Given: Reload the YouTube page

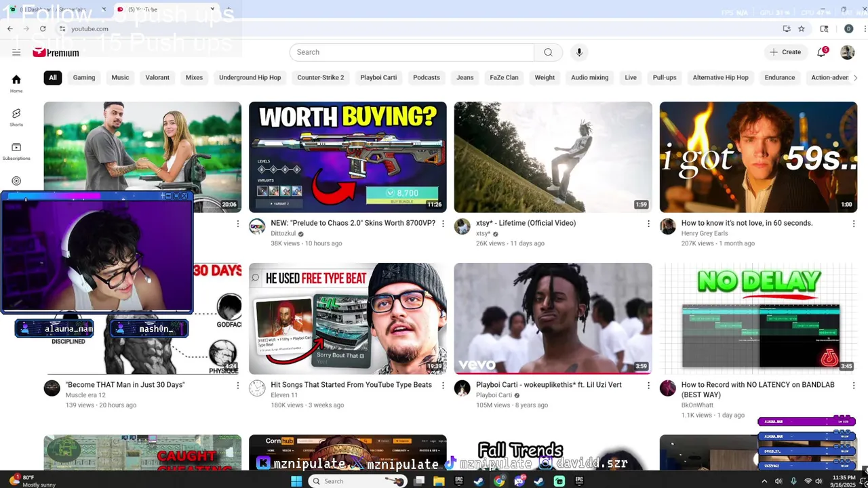Looking at the screenshot, I should pos(43,28).
